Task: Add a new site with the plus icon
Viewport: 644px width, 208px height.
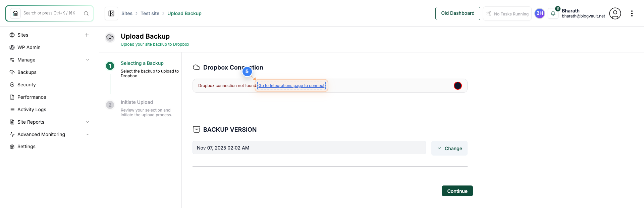Action: (x=87, y=35)
